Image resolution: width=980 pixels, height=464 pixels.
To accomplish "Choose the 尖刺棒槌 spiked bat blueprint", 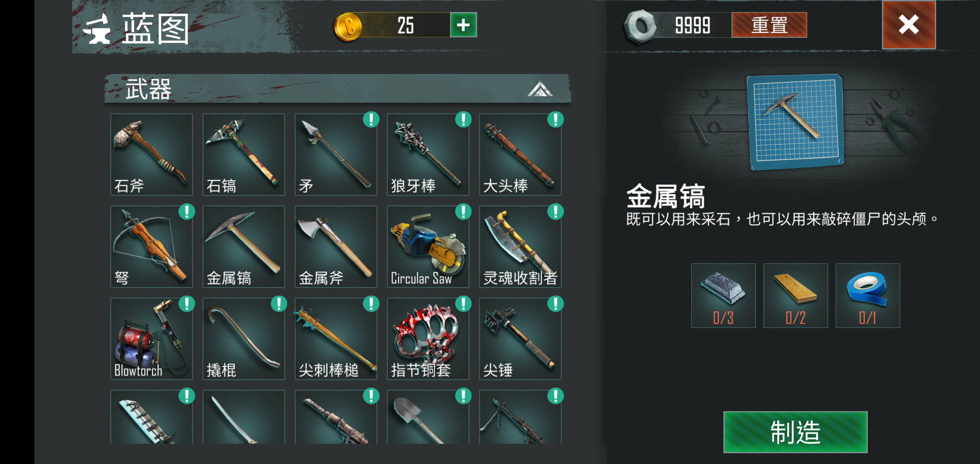I will (336, 339).
